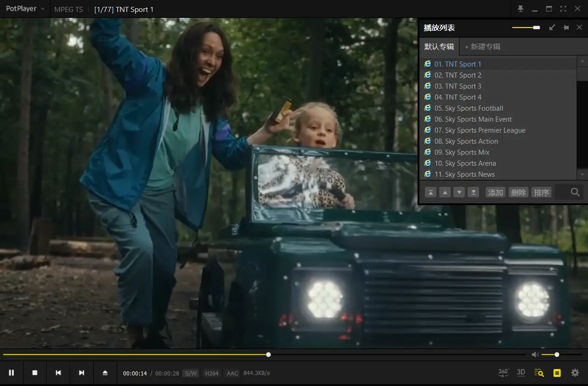Seek on the video progress bar
The height and width of the screenshot is (386, 588).
[264, 354]
